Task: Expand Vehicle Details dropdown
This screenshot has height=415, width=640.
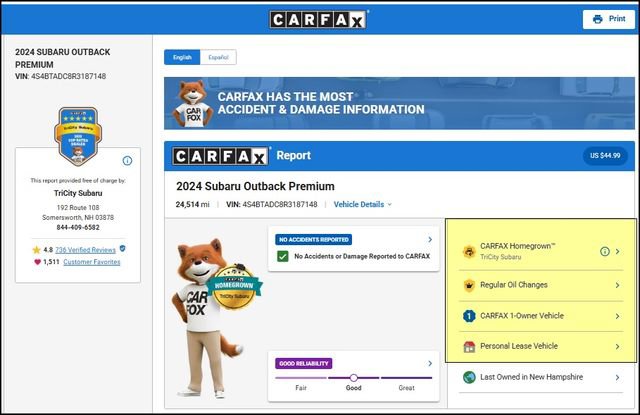Action: [x=362, y=204]
